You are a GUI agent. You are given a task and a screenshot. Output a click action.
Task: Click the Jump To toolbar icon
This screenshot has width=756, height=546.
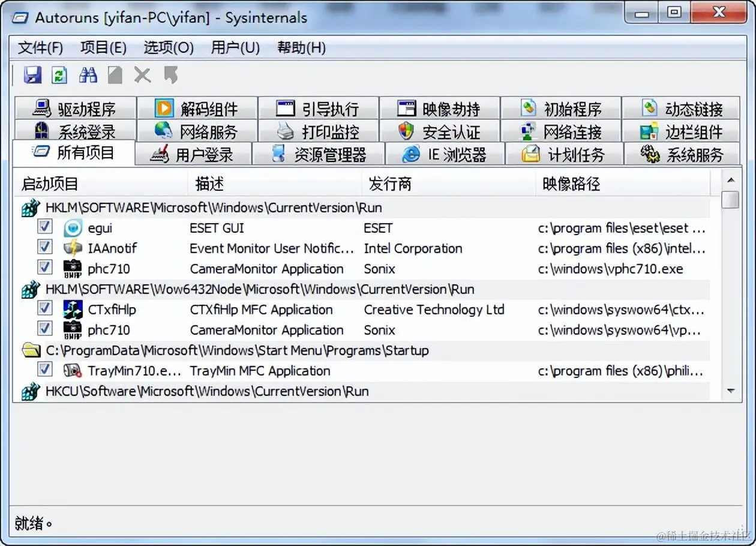(x=171, y=75)
